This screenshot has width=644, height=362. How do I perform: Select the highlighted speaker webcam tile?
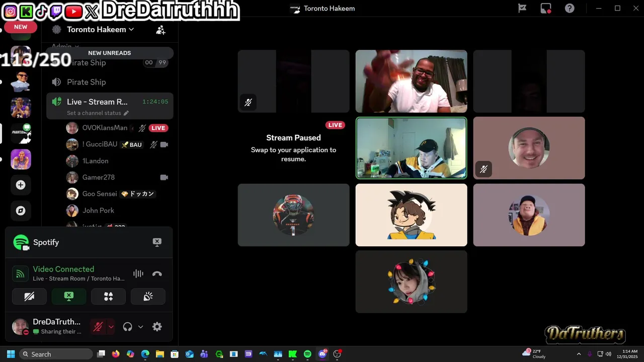[x=411, y=148]
